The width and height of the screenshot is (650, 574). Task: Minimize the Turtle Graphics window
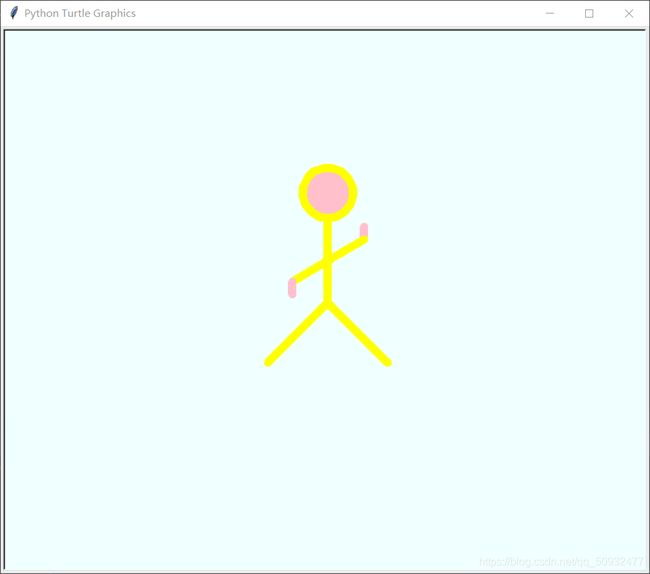pyautogui.click(x=549, y=13)
